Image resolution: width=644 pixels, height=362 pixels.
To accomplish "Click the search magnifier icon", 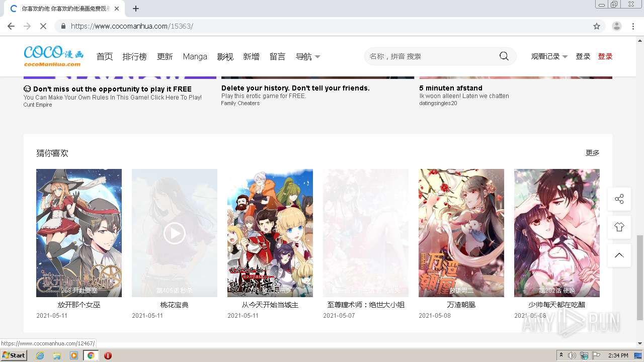I will point(504,56).
